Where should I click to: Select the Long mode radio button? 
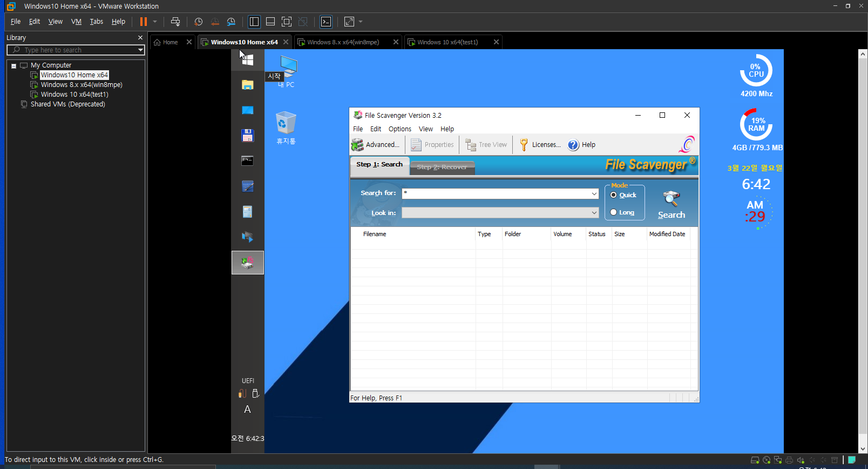pyautogui.click(x=614, y=212)
